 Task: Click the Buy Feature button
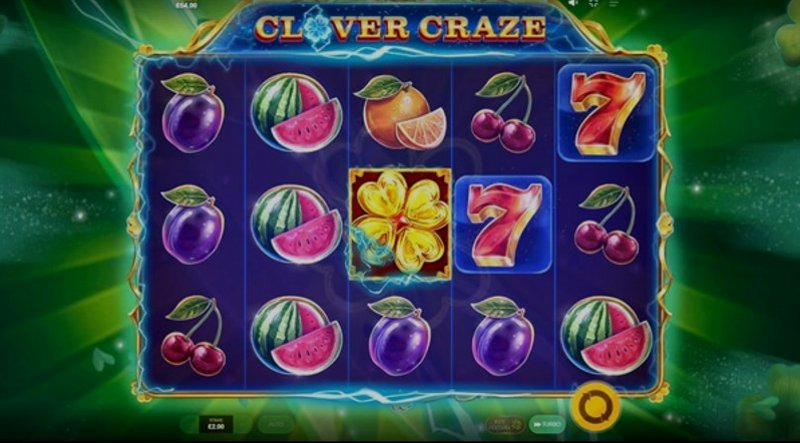[x=505, y=424]
